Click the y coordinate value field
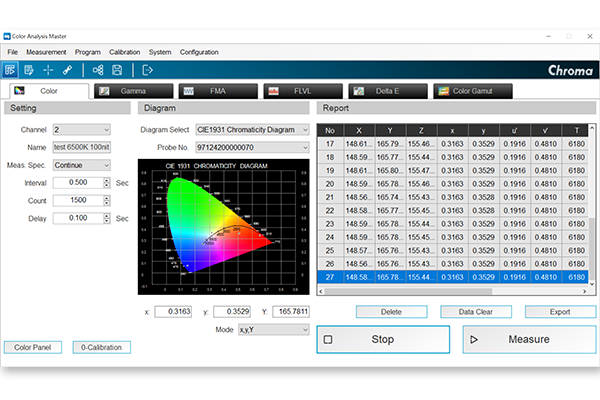The image size is (600, 400). click(x=232, y=312)
